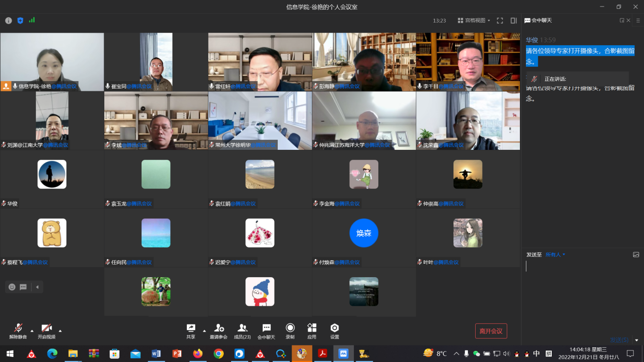Click the red 离开会议 button

(491, 331)
